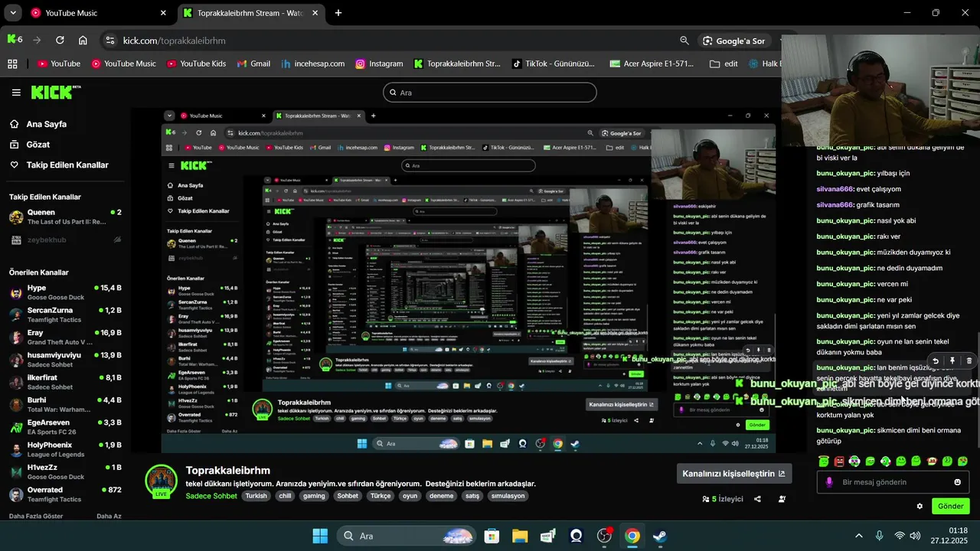
Task: Navigate forward in the browser
Action: click(37, 40)
